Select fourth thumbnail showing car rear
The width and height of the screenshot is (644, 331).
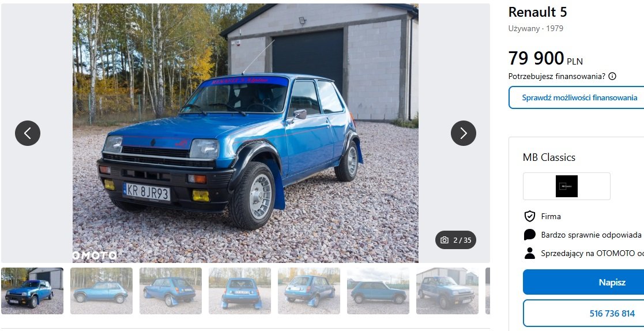point(240,291)
